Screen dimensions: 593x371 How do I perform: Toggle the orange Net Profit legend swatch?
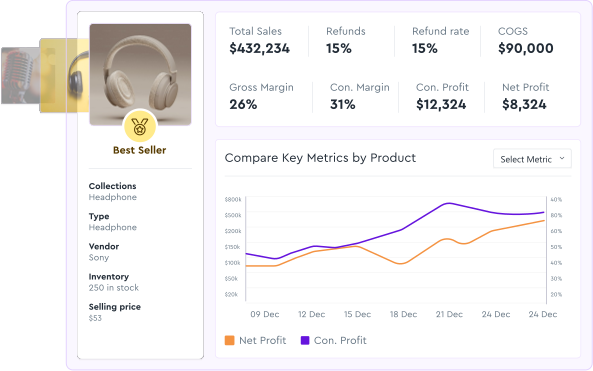pyautogui.click(x=230, y=340)
